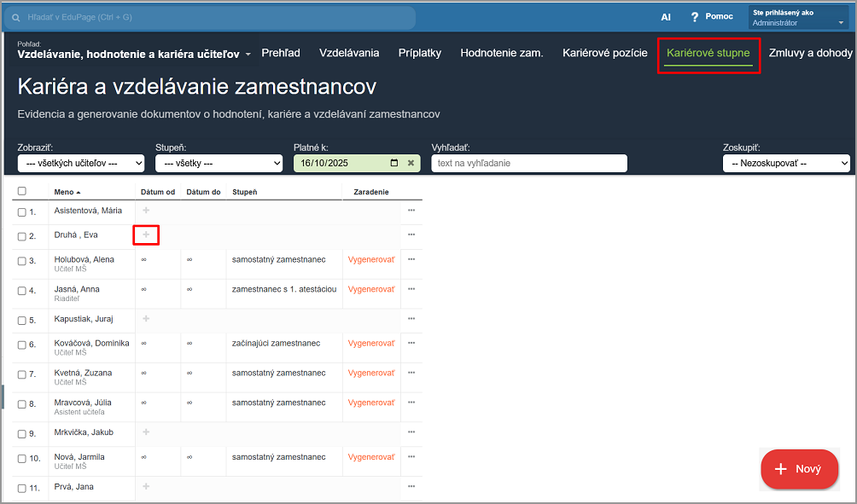
Task: Add career level for Kapustiak, Juraj
Action: 146,319
